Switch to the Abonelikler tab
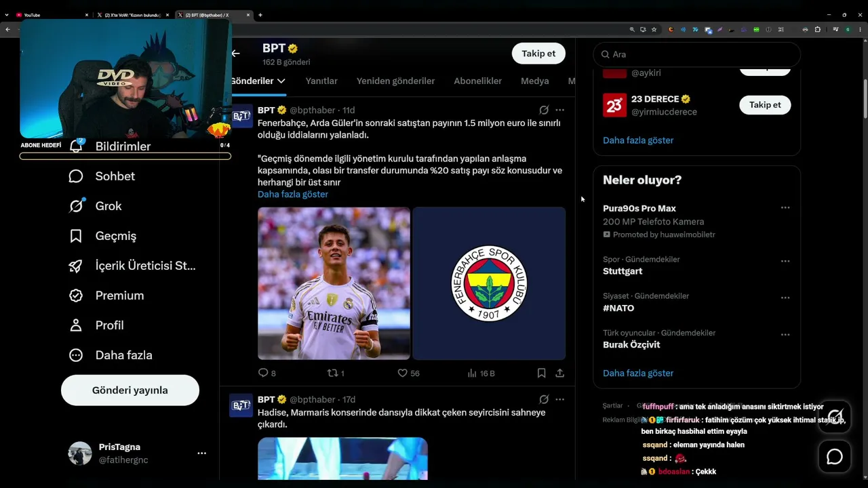The height and width of the screenshot is (488, 868). pyautogui.click(x=478, y=81)
